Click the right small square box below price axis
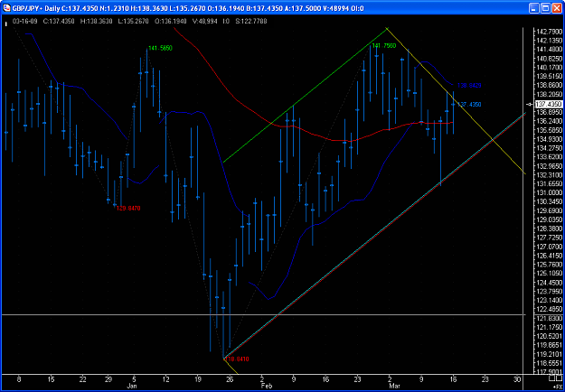The height and width of the screenshot is (392, 565). click(558, 379)
